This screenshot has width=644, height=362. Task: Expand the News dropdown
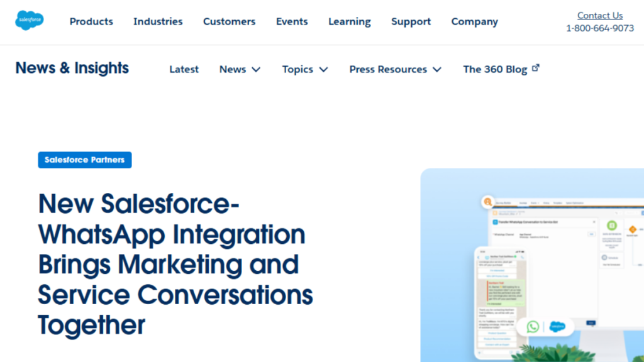[x=240, y=69]
